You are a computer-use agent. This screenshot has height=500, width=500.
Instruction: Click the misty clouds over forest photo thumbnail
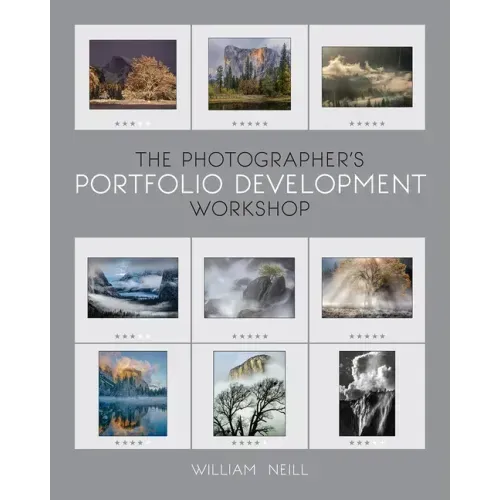pyautogui.click(x=367, y=77)
